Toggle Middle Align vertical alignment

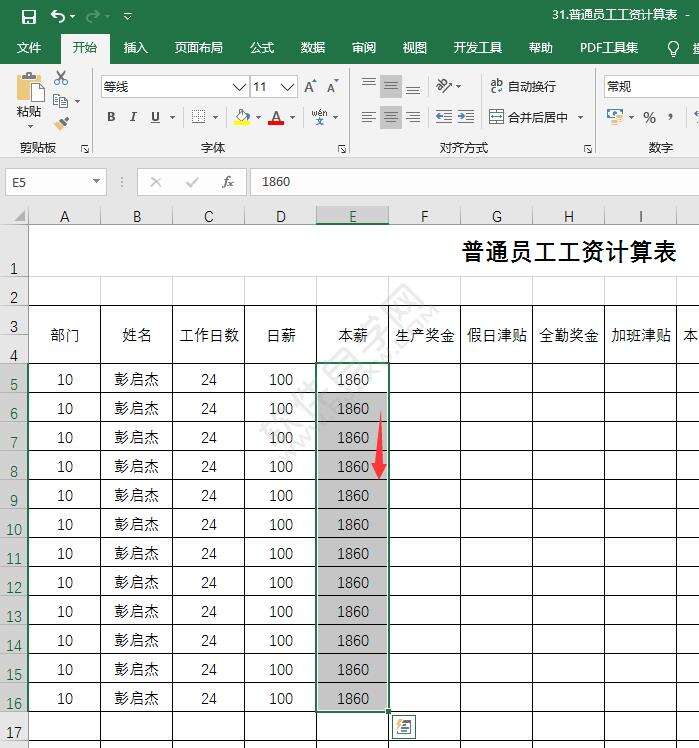pos(391,86)
